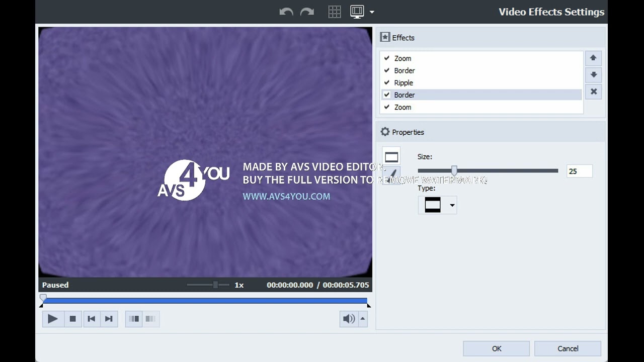Viewport: 644px width, 362px height.
Task: Expand the volume level arrow
Action: [363, 319]
